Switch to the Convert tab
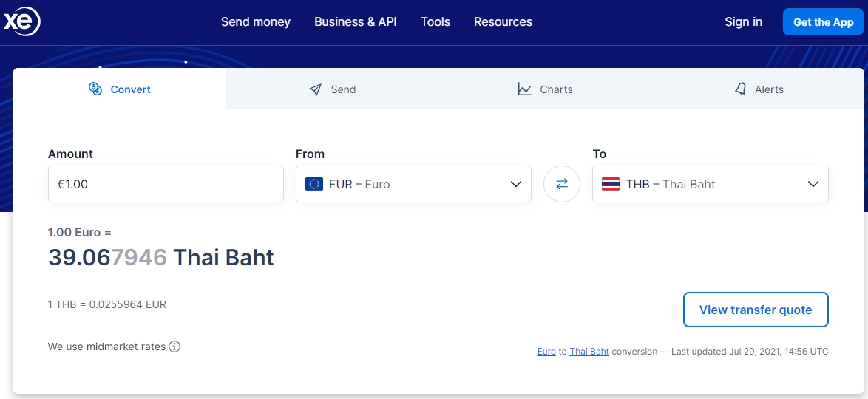The width and height of the screenshot is (868, 399). point(119,89)
